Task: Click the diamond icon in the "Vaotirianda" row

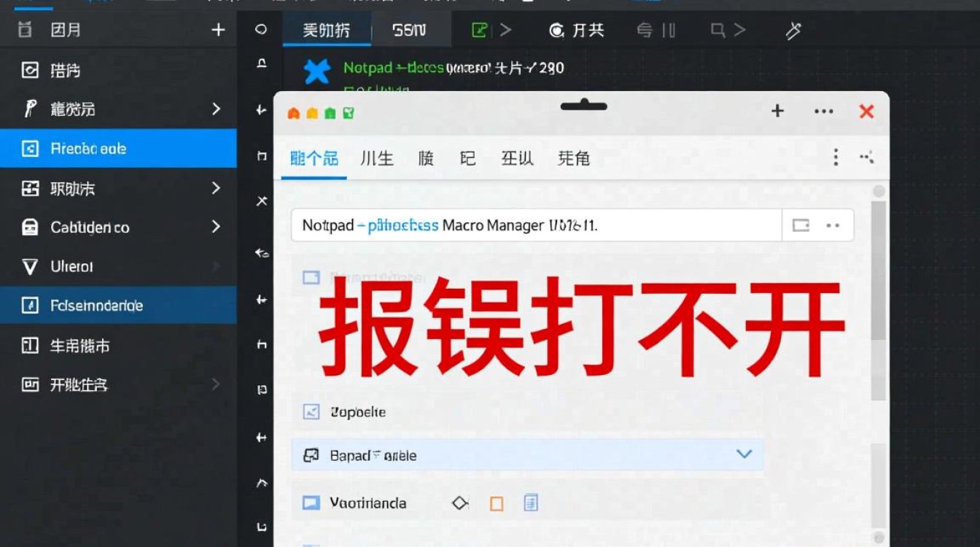Action: click(x=460, y=503)
